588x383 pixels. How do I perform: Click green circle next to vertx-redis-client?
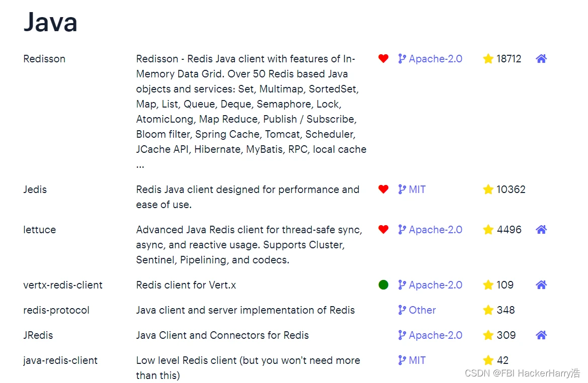383,285
